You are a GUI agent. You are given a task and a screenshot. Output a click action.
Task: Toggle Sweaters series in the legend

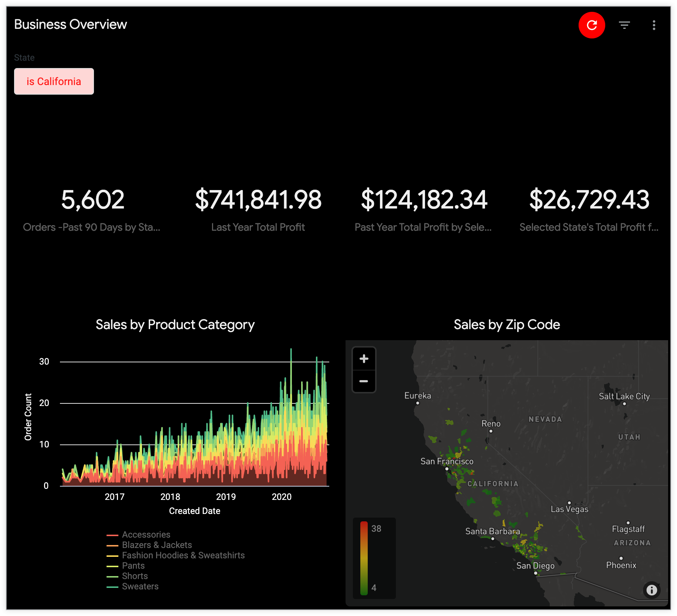click(x=140, y=586)
